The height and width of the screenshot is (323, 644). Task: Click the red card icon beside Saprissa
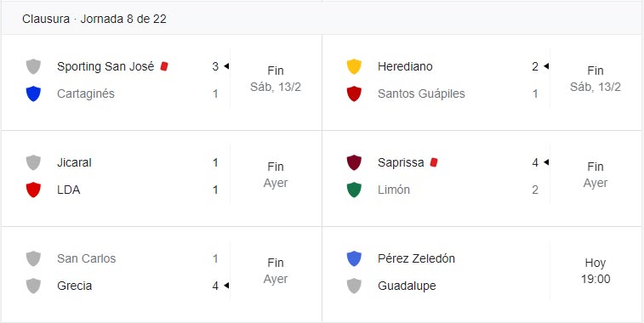click(x=434, y=162)
